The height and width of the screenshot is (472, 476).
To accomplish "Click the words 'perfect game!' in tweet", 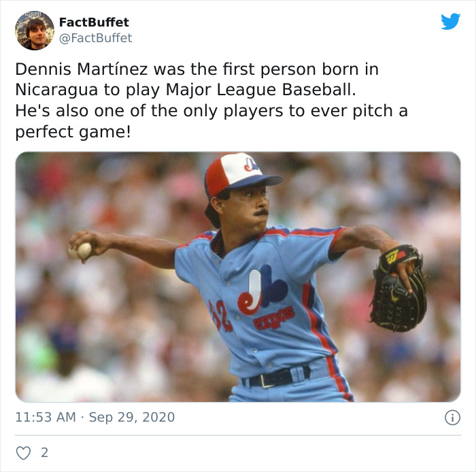I will click(73, 132).
